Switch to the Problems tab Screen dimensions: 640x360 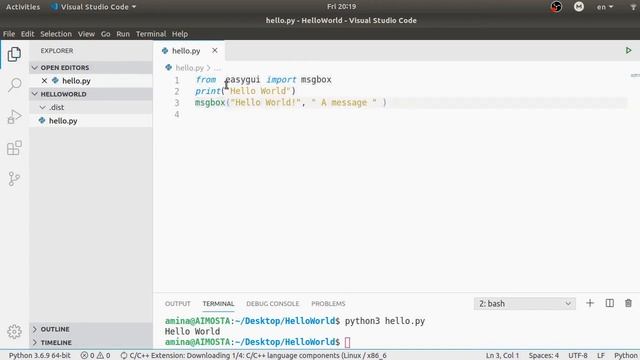point(328,304)
